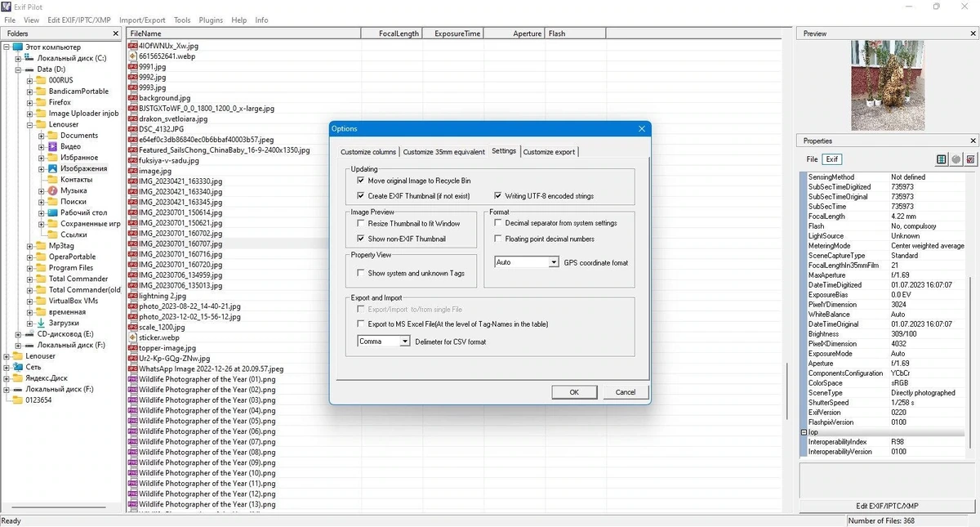Click the Edit EXIF/IPTC/XMP button
Image resolution: width=980 pixels, height=527 pixels.
coord(887,507)
